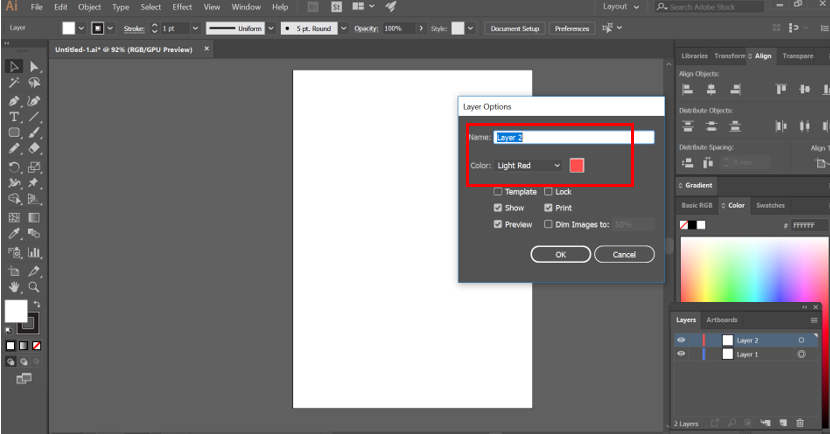Select the Shape Builder tool
This screenshot has height=434, width=830.
pos(14,199)
